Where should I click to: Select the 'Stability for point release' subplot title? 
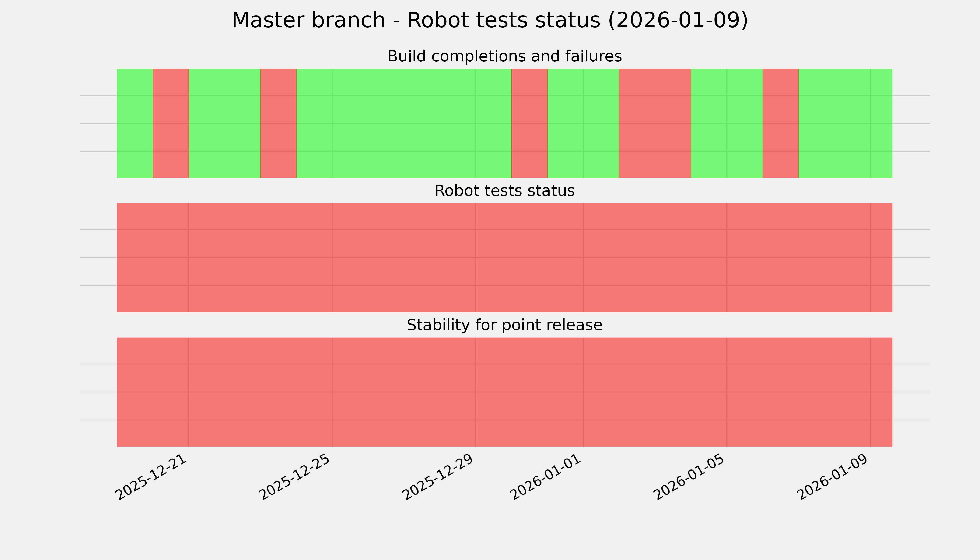tap(504, 325)
